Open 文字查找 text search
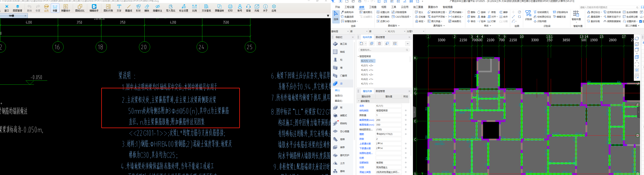Image resolution: width=644 pixels, height=175 pixels. click(206, 8)
